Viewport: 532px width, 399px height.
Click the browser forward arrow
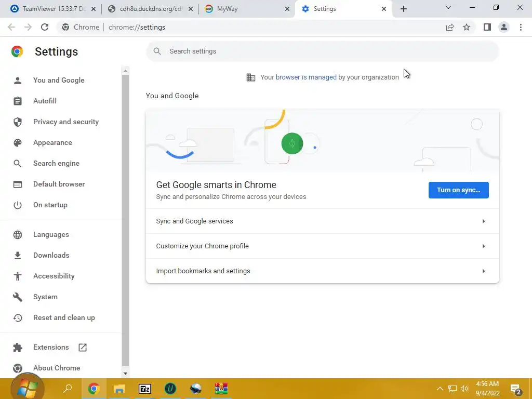click(28, 27)
